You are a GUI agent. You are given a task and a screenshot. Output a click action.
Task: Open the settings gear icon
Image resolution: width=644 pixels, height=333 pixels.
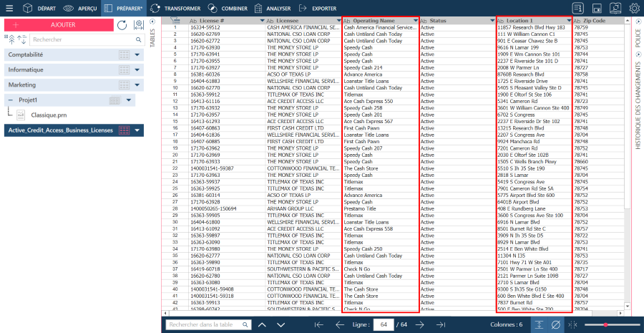point(635,8)
